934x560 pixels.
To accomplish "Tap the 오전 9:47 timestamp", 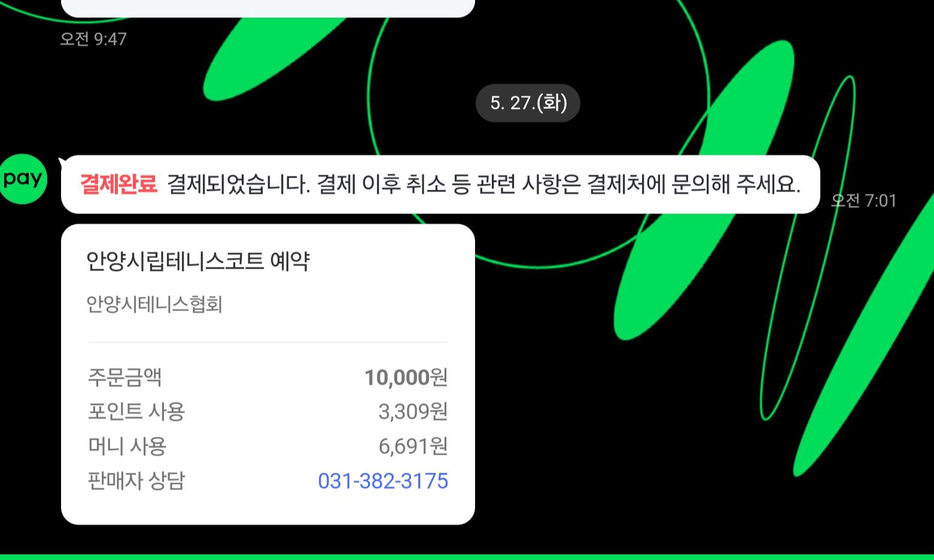I will pos(93,39).
